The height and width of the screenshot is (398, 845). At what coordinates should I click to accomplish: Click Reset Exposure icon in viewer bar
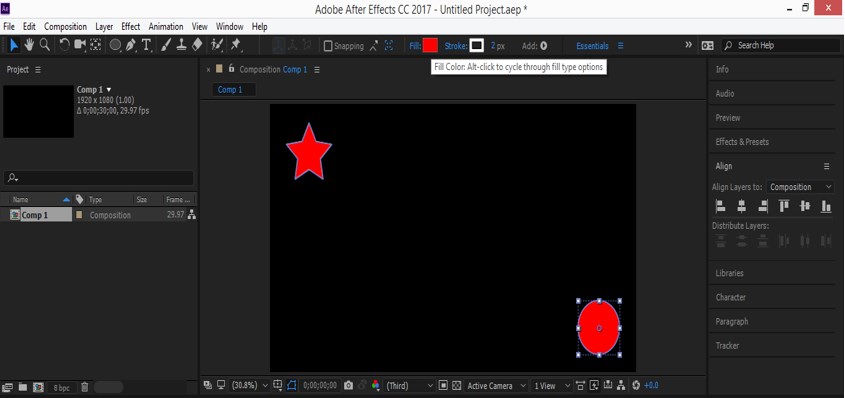635,386
